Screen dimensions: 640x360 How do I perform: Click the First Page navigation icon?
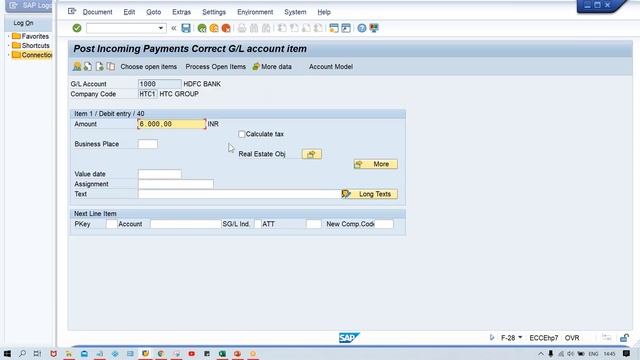pyautogui.click(x=282, y=28)
